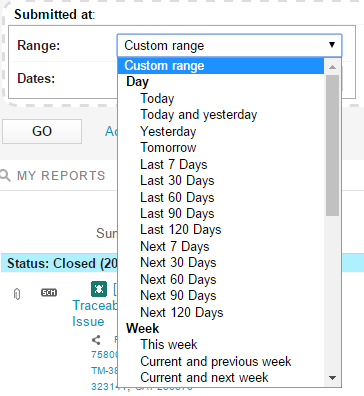Viewport: 364px width, 396px height.
Task: Click the dropdown list scrollbar thumb
Action: click(x=332, y=145)
